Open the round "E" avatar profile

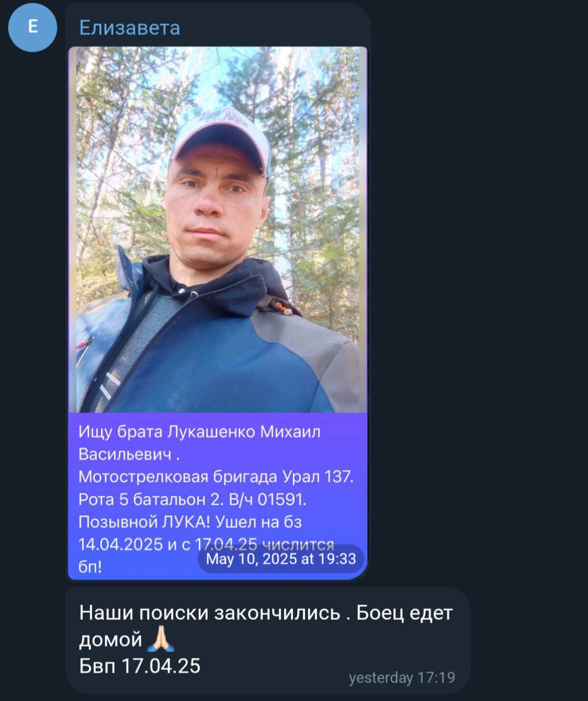pyautogui.click(x=33, y=27)
